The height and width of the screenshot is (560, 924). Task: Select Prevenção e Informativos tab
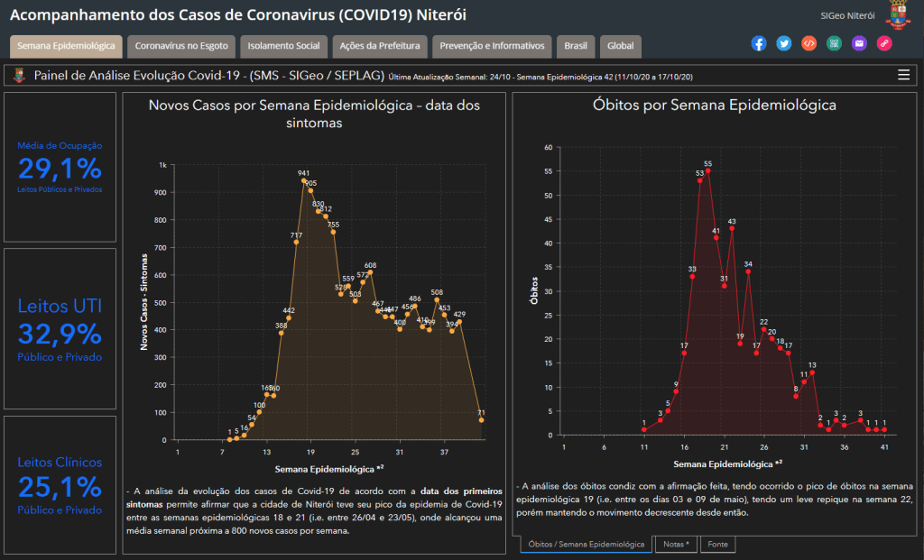[492, 46]
